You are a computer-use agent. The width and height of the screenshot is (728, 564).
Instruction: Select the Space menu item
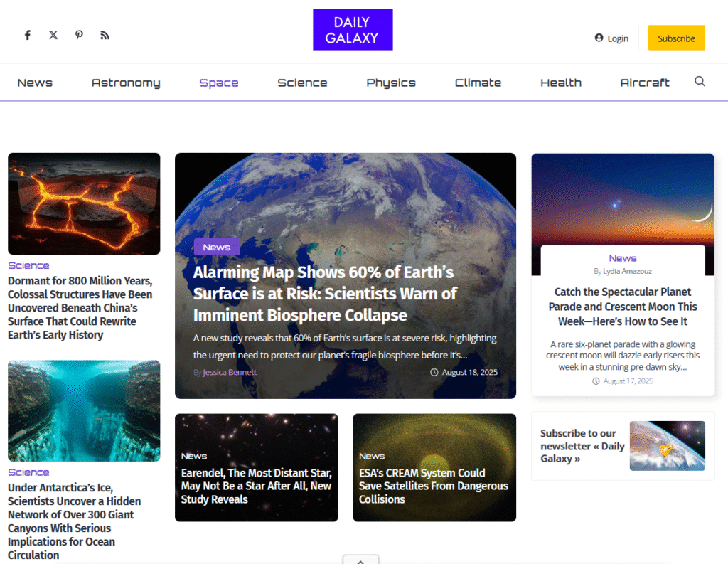[219, 83]
